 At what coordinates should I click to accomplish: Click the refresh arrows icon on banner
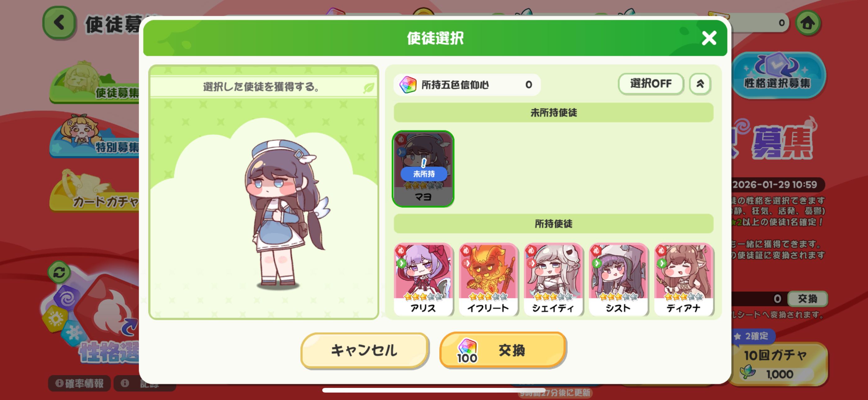(x=59, y=272)
